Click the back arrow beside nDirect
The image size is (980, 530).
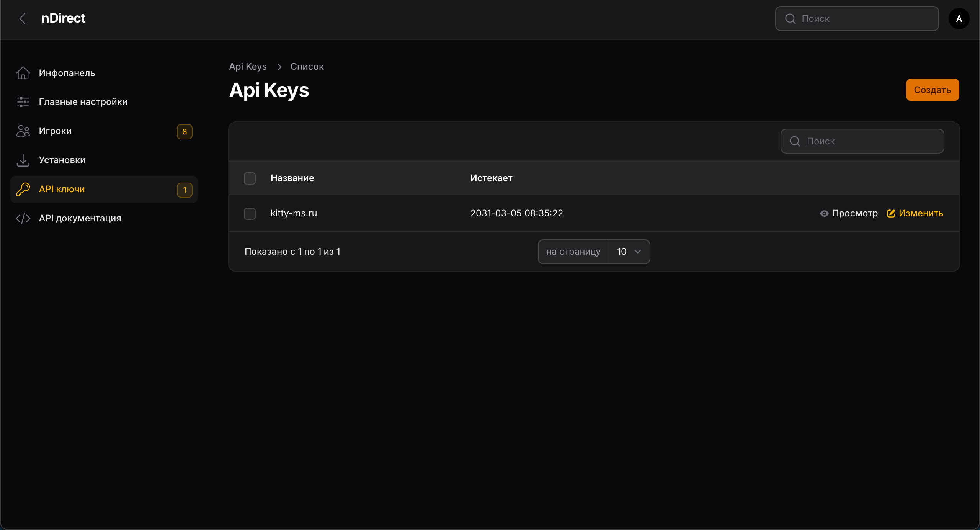pyautogui.click(x=23, y=18)
